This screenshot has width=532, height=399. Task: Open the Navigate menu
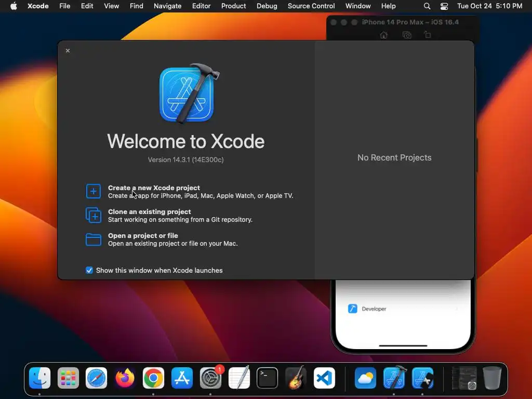point(168,6)
